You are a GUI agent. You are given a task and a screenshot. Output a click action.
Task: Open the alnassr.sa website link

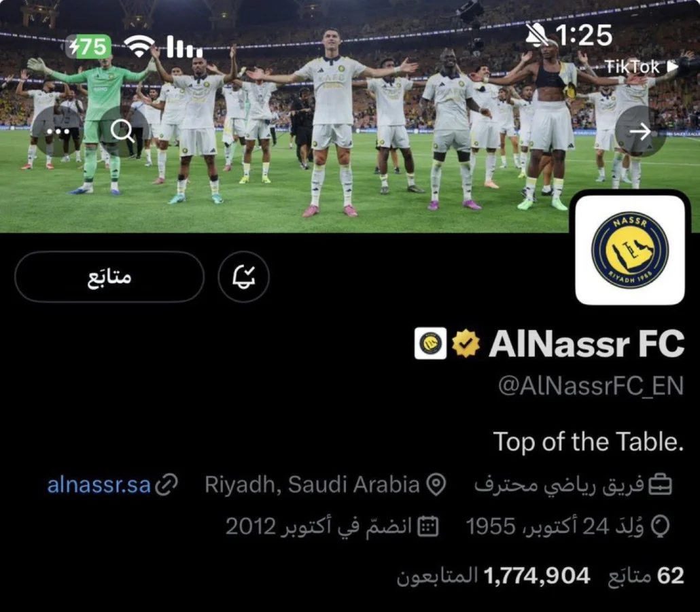pyautogui.click(x=99, y=484)
